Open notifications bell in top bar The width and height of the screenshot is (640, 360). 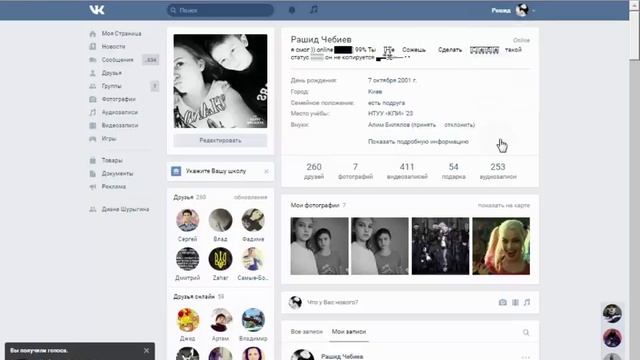292,10
